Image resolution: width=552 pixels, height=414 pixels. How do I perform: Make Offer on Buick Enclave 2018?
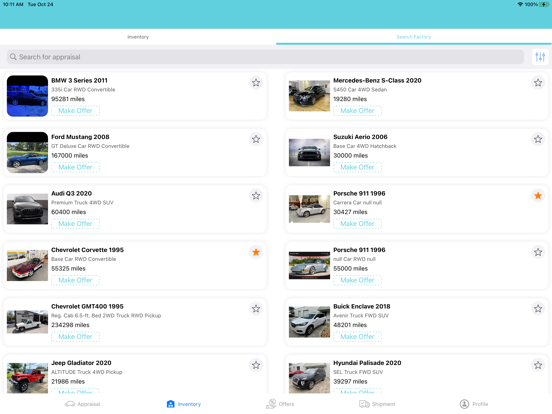[357, 337]
